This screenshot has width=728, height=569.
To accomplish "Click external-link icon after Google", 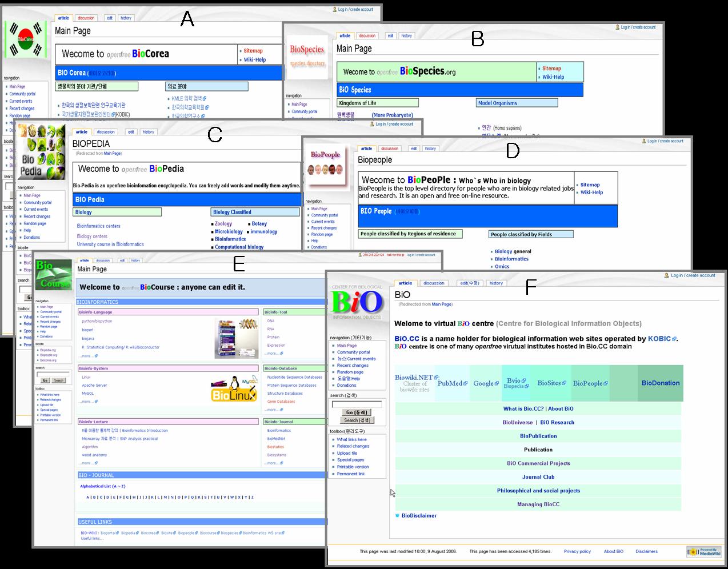I will point(497,383).
